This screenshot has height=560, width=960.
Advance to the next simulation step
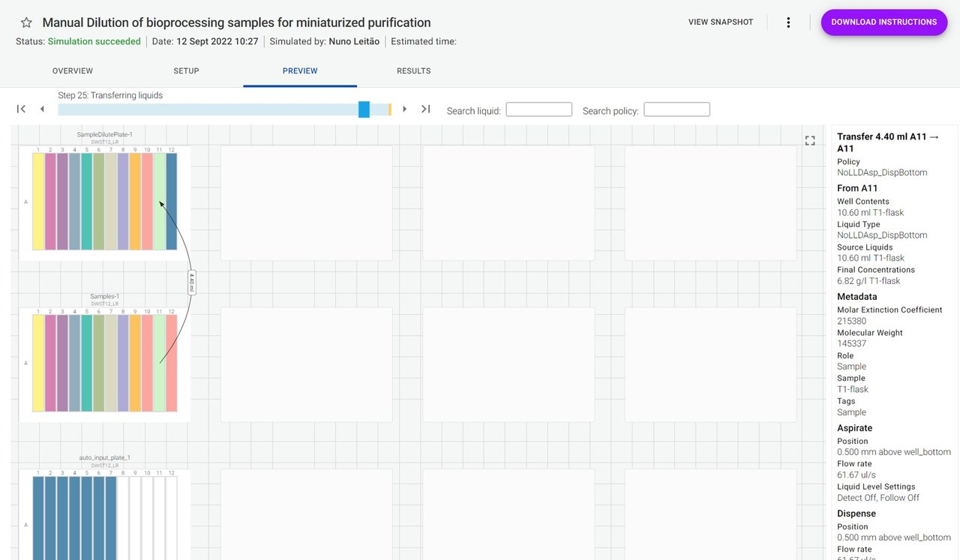405,109
